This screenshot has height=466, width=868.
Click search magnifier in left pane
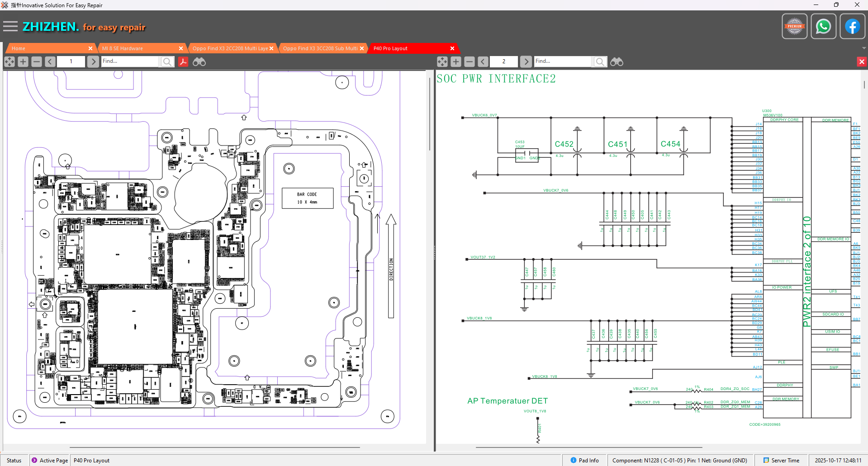point(167,61)
